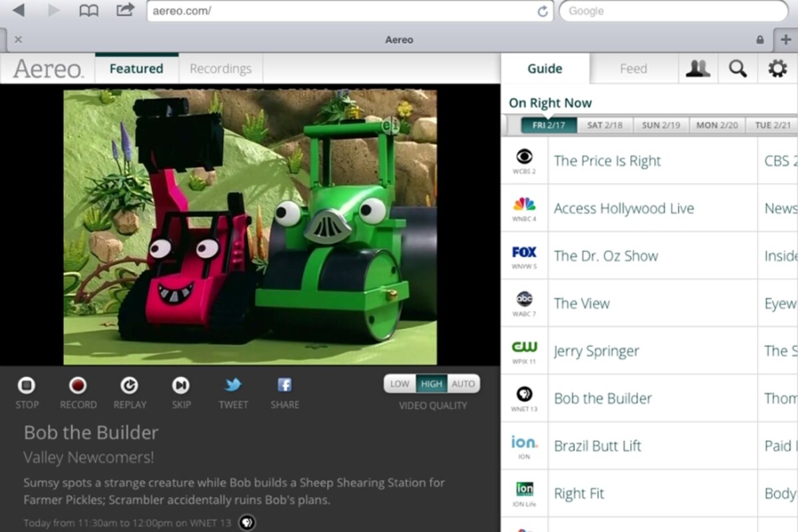Select SAT 2/18 in date bar
Image resolution: width=798 pixels, height=532 pixels.
pyautogui.click(x=604, y=125)
